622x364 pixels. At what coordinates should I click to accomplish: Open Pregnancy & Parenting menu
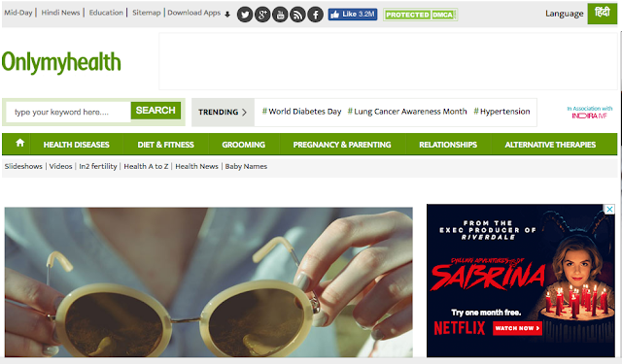[x=342, y=145]
